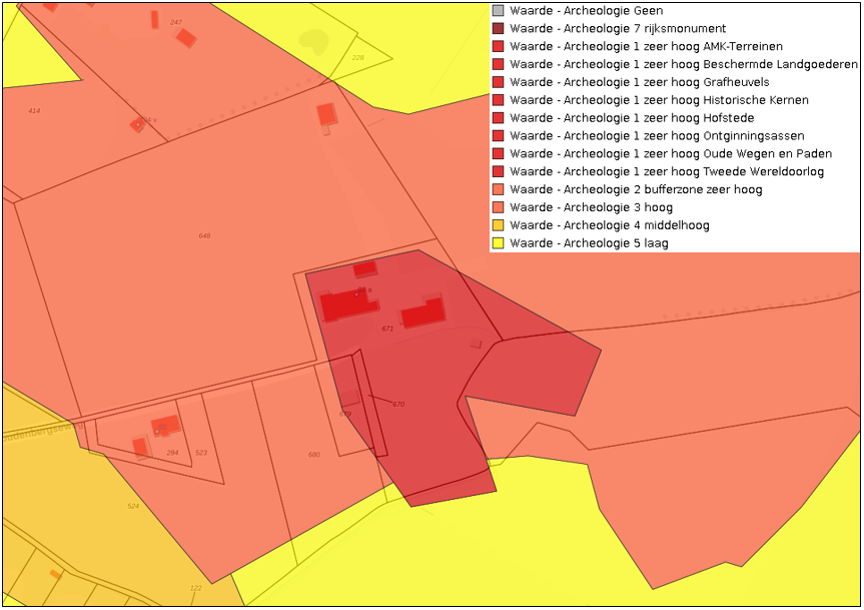Image resolution: width=864 pixels, height=610 pixels.
Task: Click the Oude Wegen en Paden swatch
Action: pos(498,154)
